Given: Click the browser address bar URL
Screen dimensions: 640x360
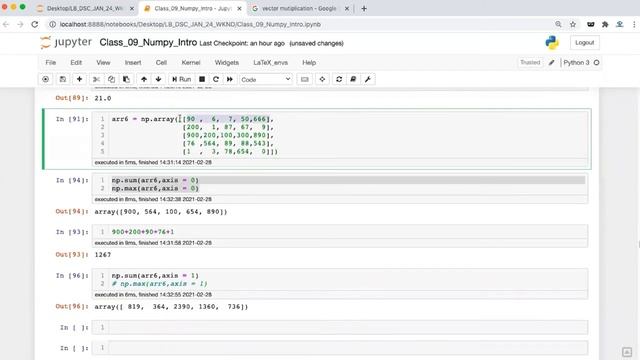Looking at the screenshot, I should coord(190,24).
